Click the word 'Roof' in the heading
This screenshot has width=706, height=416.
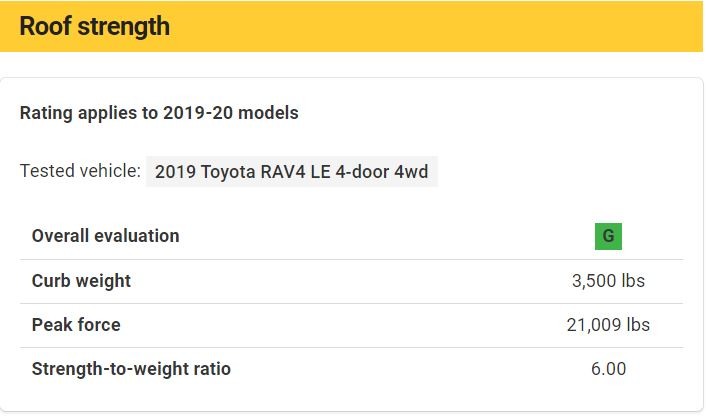45,26
